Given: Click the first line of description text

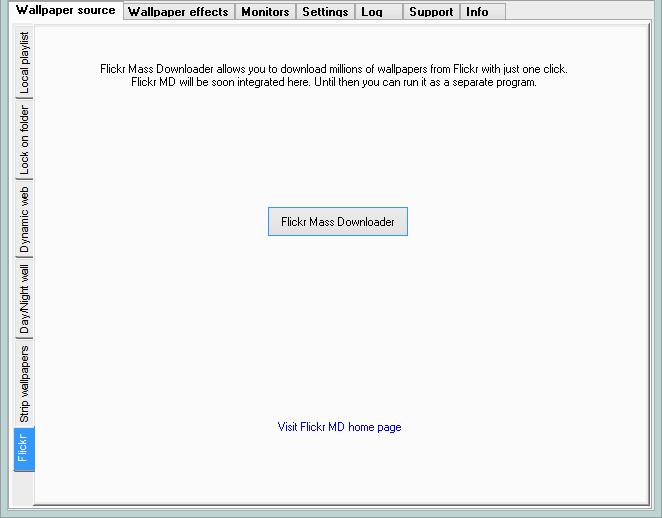Looking at the screenshot, I should (333, 69).
